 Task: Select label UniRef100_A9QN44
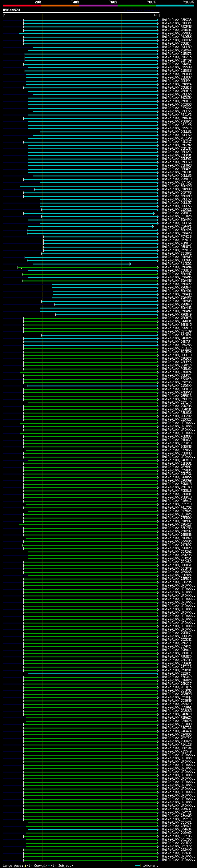tap(177, 287)
